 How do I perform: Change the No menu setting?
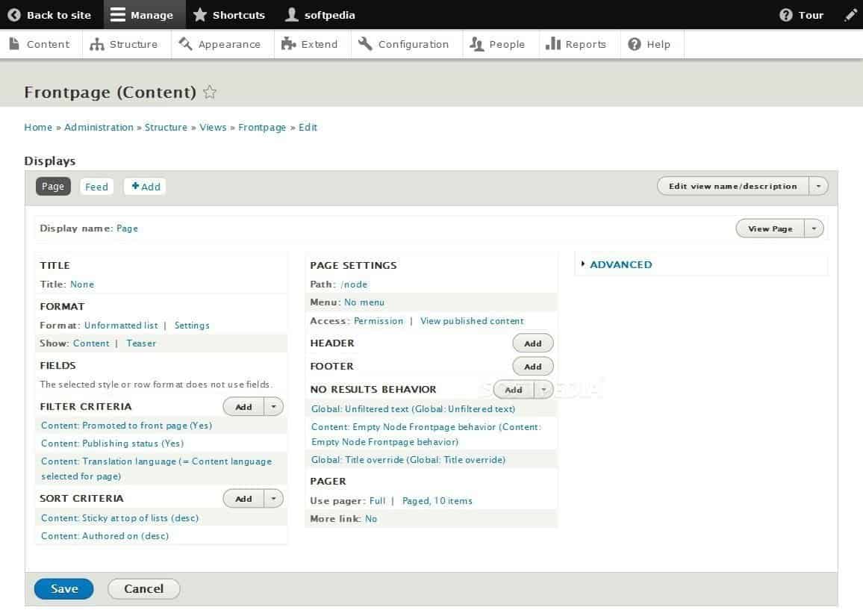[x=364, y=302]
